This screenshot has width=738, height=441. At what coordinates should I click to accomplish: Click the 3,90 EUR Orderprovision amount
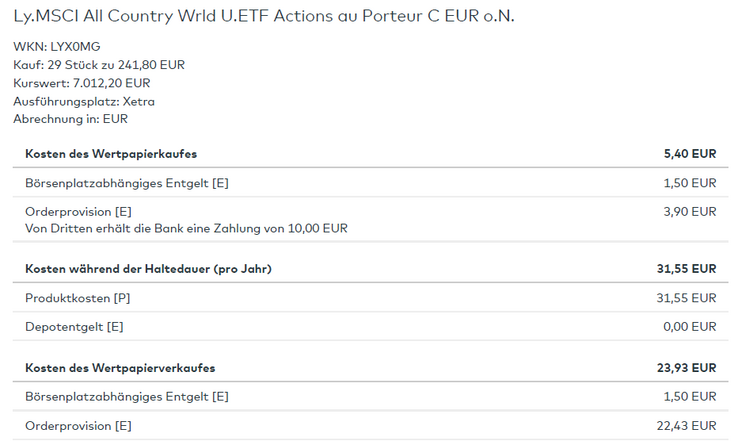click(690, 212)
